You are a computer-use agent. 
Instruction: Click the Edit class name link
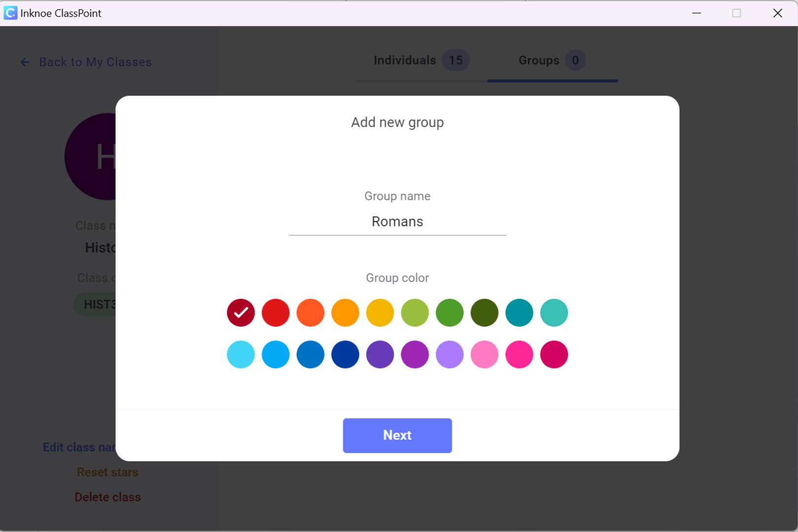(x=79, y=447)
